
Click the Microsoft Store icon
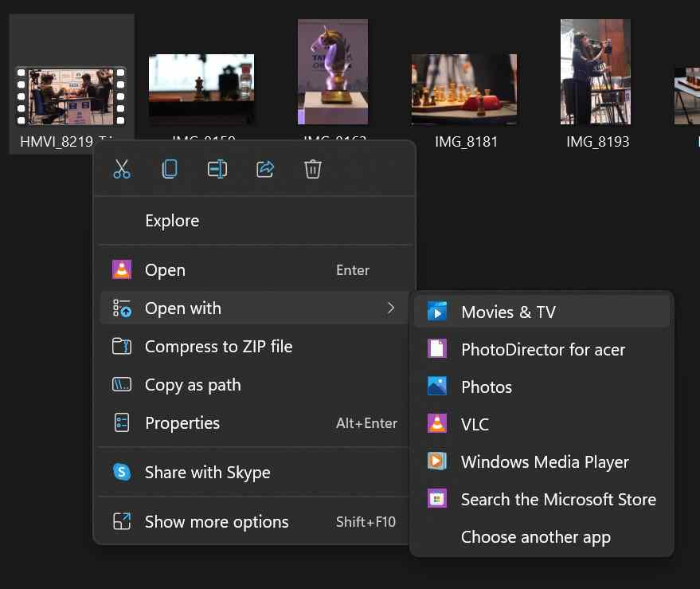pos(437,499)
